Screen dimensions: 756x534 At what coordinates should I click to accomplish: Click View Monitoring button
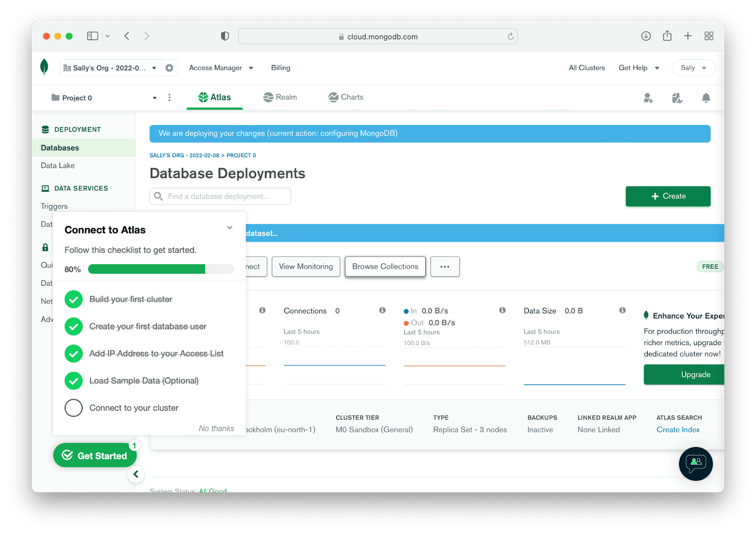306,267
